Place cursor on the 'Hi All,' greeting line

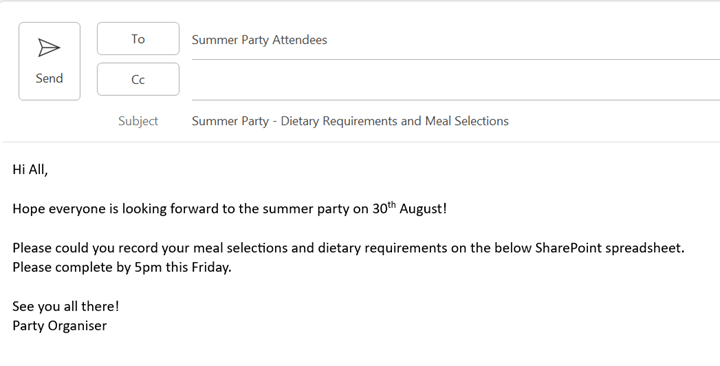click(30, 170)
